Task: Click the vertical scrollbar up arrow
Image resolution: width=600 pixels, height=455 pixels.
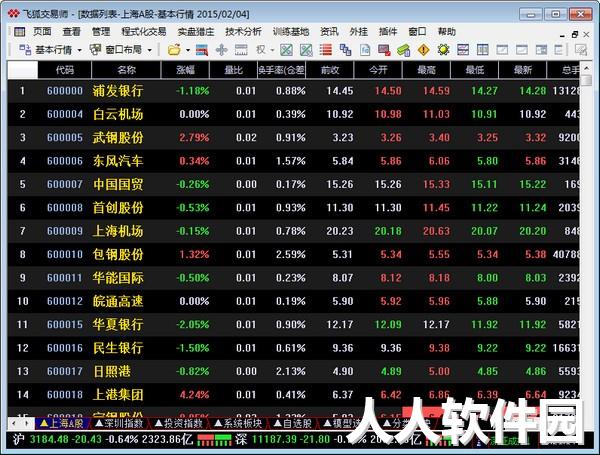Action: pyautogui.click(x=586, y=68)
